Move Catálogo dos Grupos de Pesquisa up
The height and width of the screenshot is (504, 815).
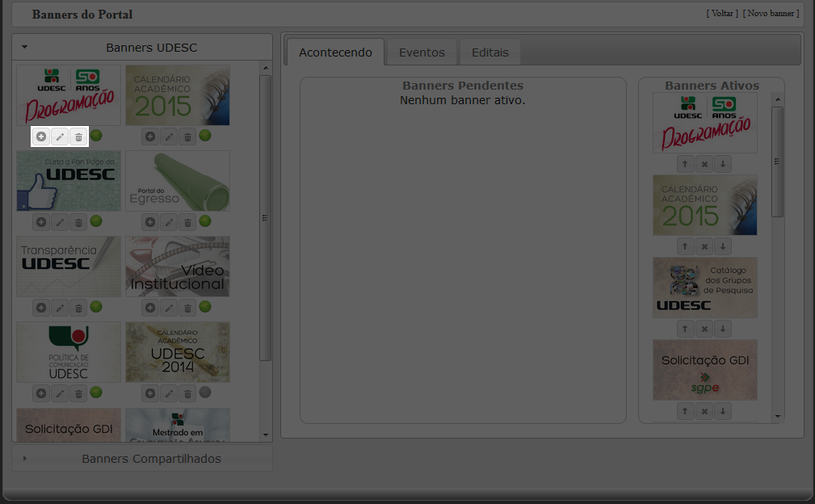click(x=685, y=329)
